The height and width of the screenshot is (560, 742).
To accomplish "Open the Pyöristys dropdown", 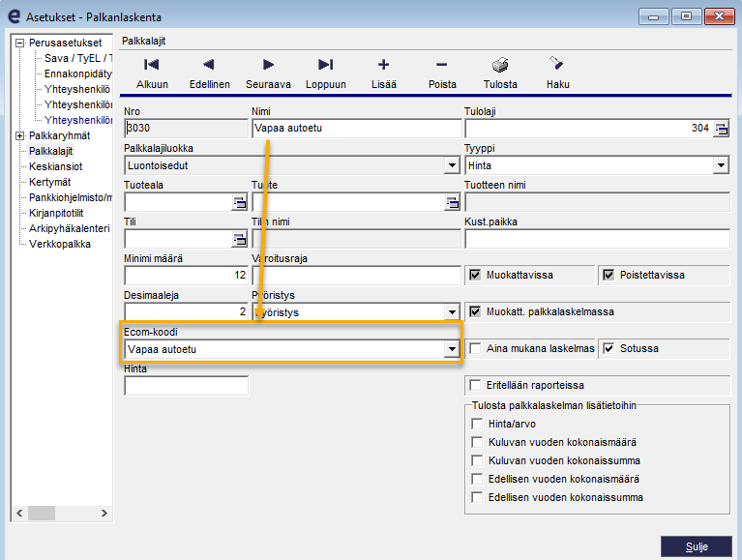I will pos(452,312).
